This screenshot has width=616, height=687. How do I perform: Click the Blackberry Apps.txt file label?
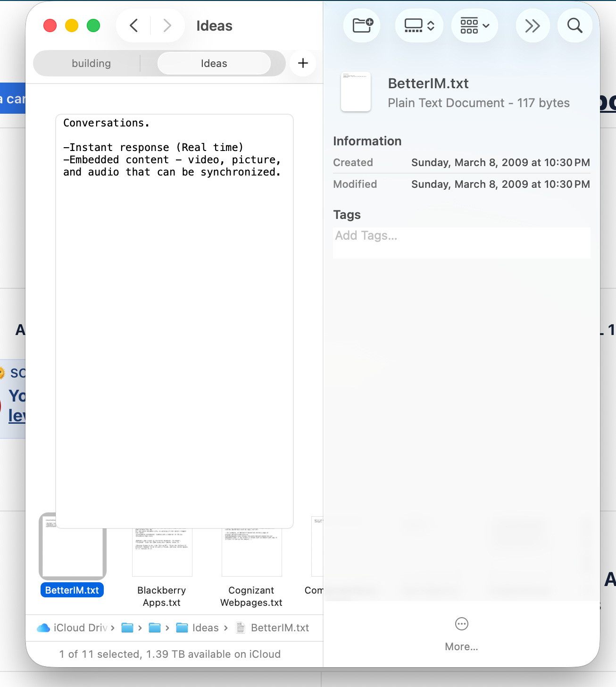click(162, 596)
